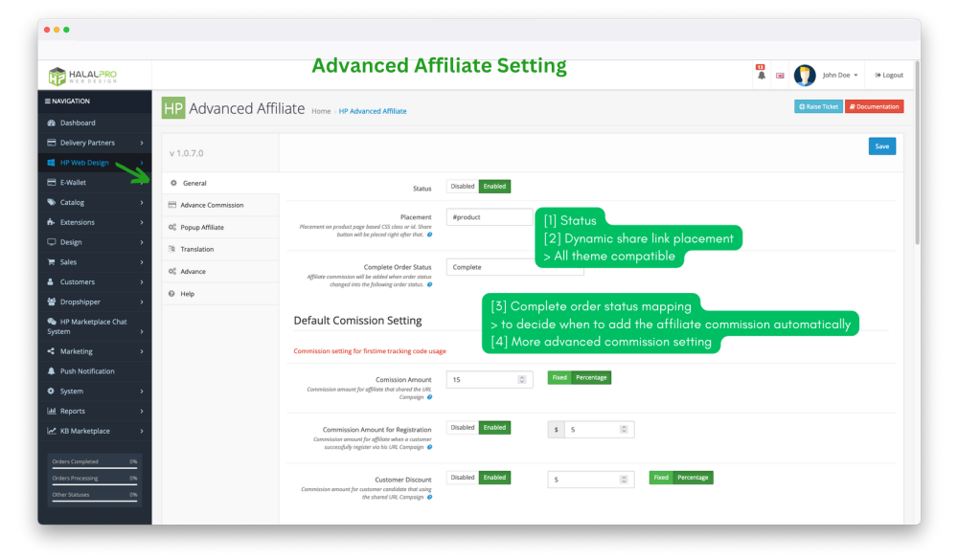Disable Commission Amount for Registration
958x560 pixels.
coord(462,428)
